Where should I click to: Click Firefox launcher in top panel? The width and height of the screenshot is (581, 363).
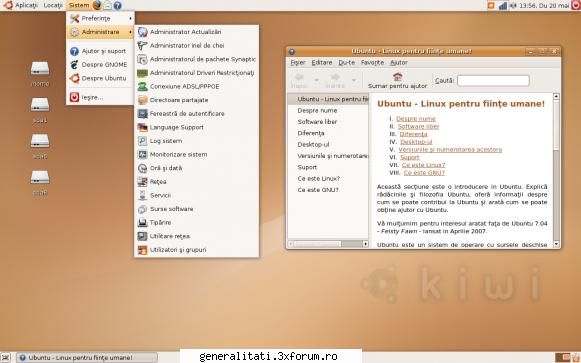pyautogui.click(x=97, y=5)
